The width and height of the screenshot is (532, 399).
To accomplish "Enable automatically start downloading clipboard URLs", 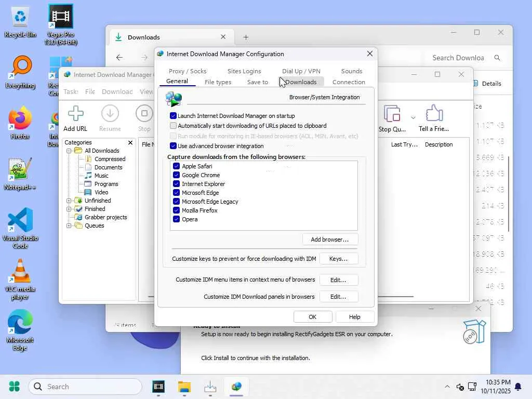I will point(173,126).
